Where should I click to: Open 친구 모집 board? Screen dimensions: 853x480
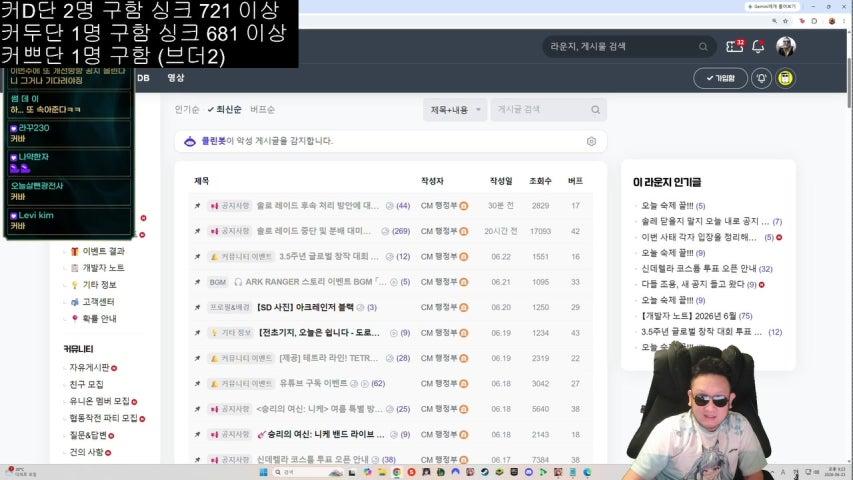[x=86, y=384]
